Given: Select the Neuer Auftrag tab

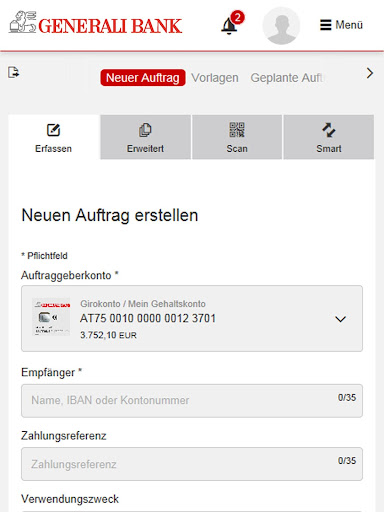Looking at the screenshot, I should tap(143, 78).
